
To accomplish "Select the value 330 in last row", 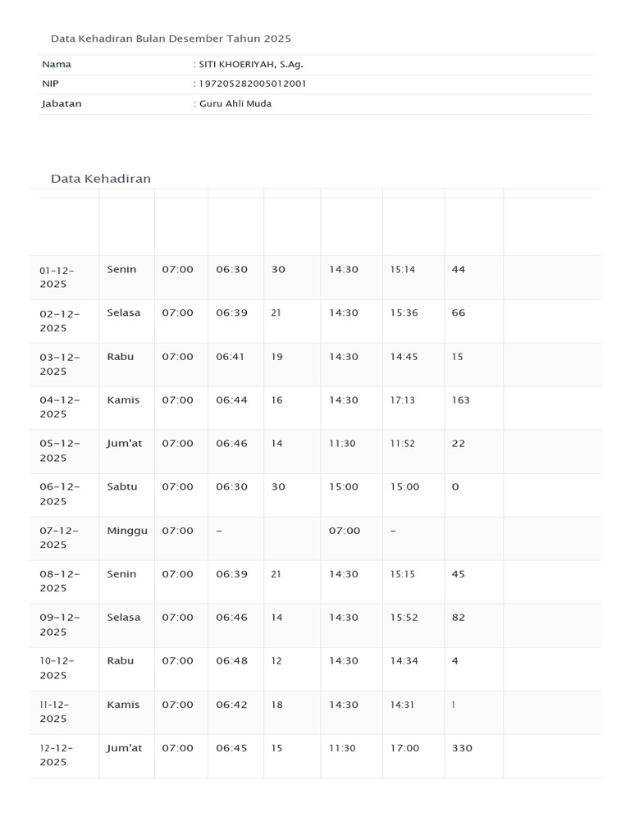I will (x=462, y=748).
